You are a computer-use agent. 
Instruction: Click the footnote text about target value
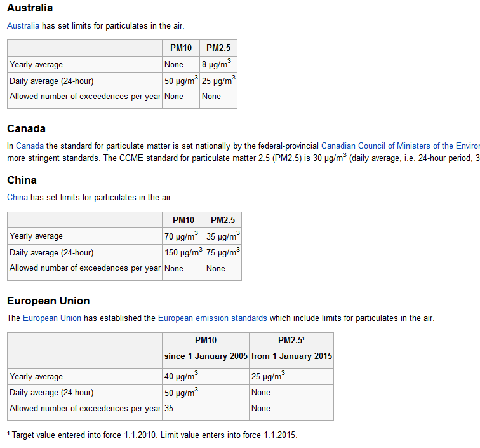152,435
